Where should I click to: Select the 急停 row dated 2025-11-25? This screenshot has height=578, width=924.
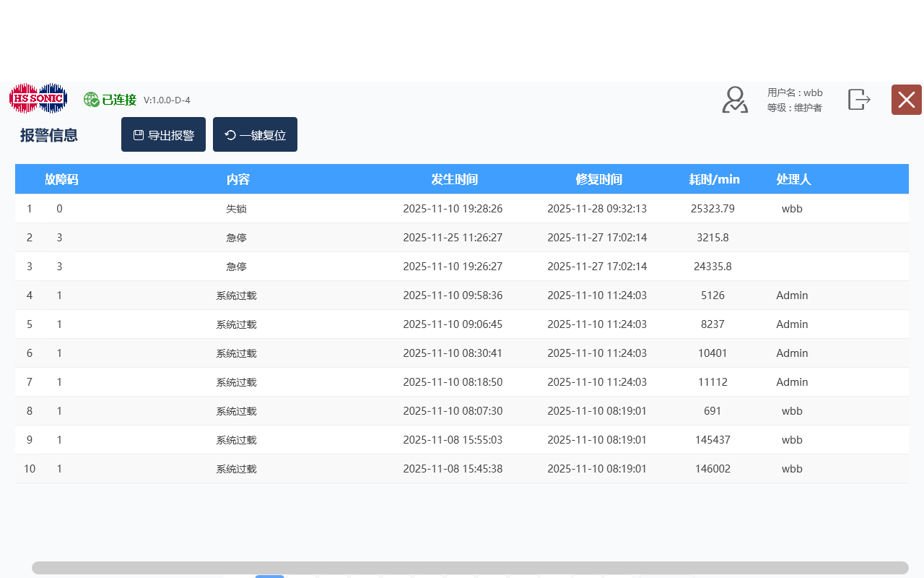[236, 238]
